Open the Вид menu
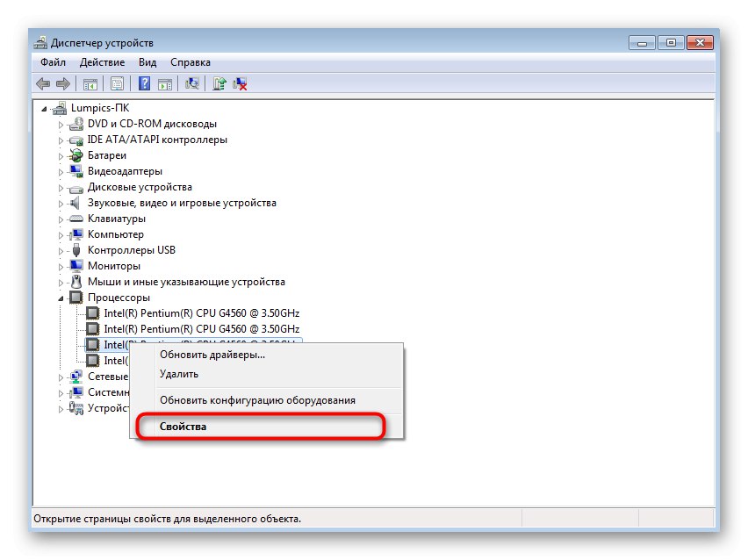Image resolution: width=748 pixels, height=560 pixels. pyautogui.click(x=147, y=62)
